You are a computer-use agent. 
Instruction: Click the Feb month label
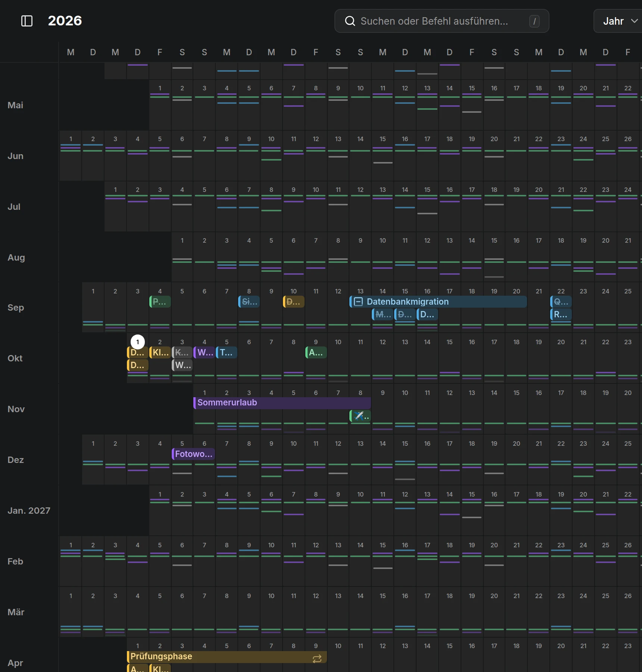(x=15, y=561)
